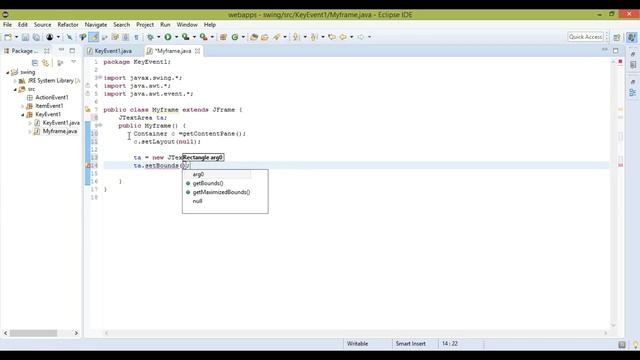Expand the JRE System Library node
Viewport: 640px width, 360px height.
click(x=16, y=81)
